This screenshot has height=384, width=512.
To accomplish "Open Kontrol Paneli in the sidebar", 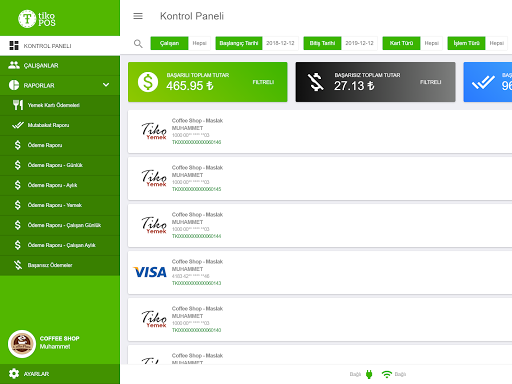I will tap(60, 46).
